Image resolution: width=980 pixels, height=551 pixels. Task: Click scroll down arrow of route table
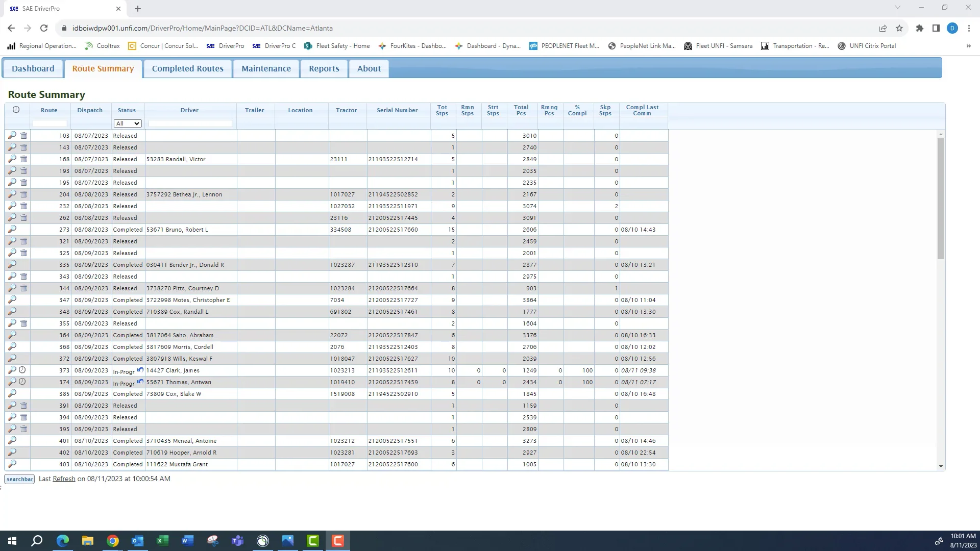click(941, 466)
